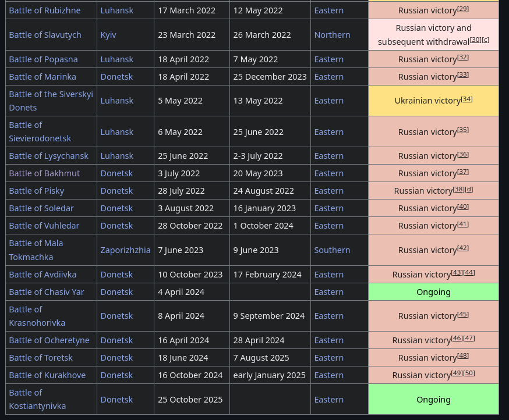Click Donetsk link in Chasiv Yar row

tap(116, 292)
